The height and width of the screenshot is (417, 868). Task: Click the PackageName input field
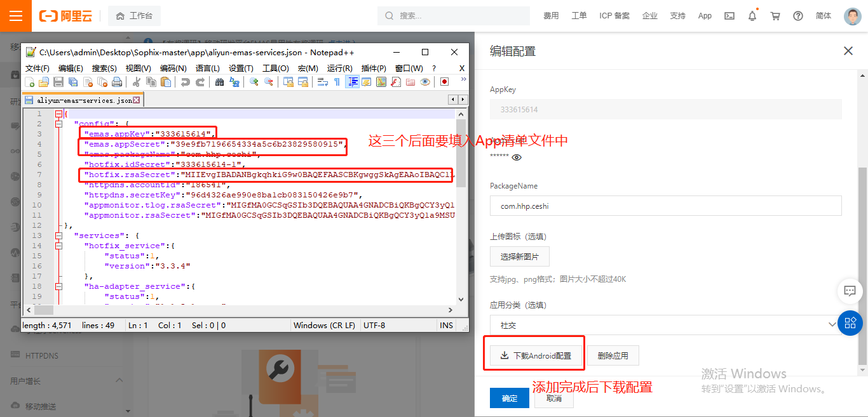666,206
